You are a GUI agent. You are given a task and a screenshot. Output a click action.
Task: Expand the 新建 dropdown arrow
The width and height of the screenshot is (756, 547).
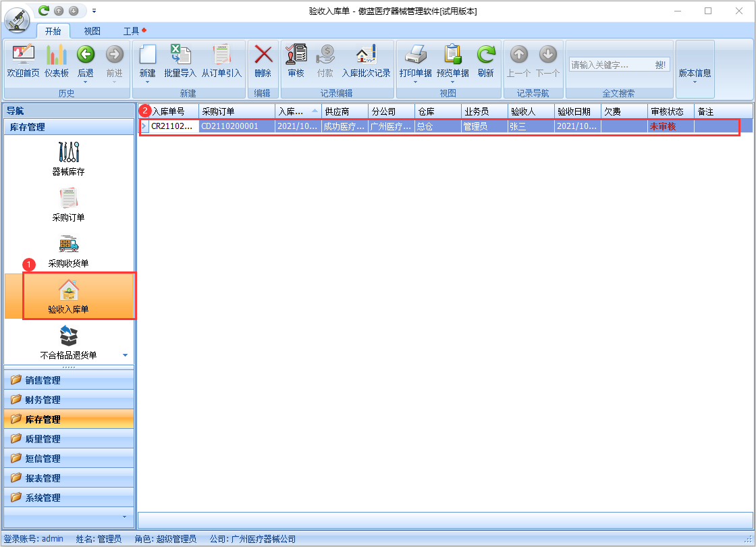coord(147,82)
